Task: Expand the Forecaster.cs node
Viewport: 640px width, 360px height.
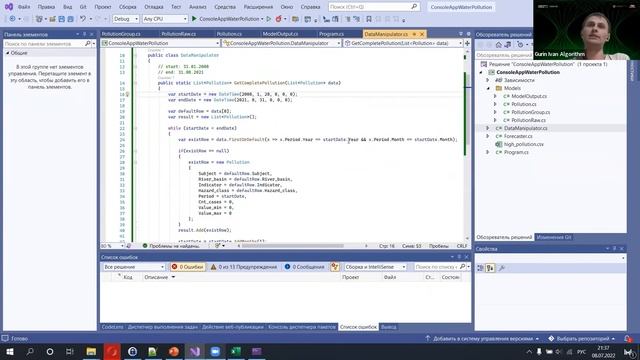Action: click(x=488, y=136)
